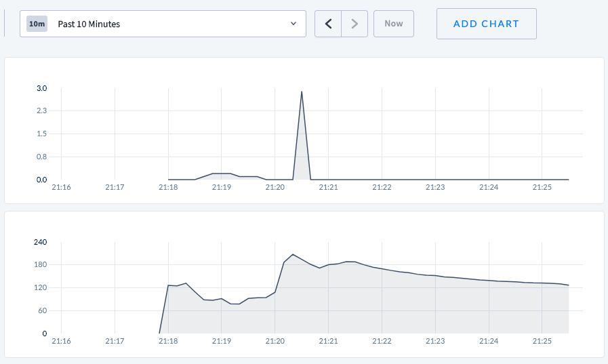Screen dimensions: 608x364
Task: Click the spike peak in the top chart
Action: pyautogui.click(x=302, y=92)
